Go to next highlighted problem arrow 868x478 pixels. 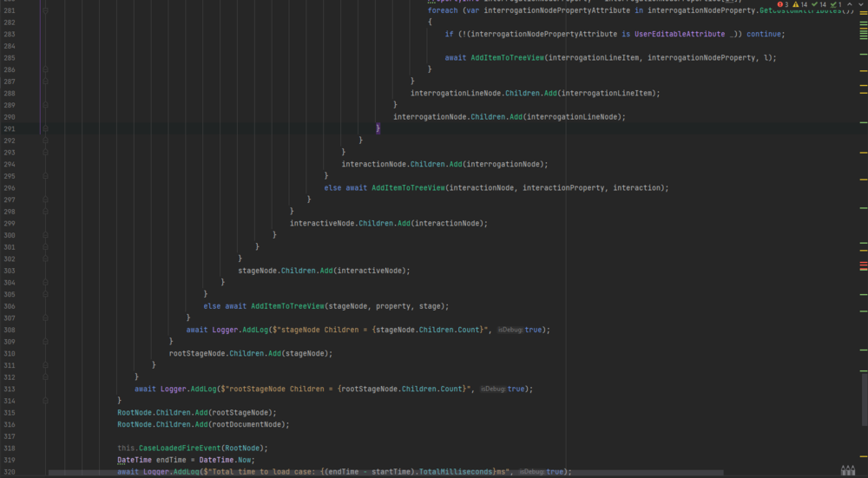859,4
